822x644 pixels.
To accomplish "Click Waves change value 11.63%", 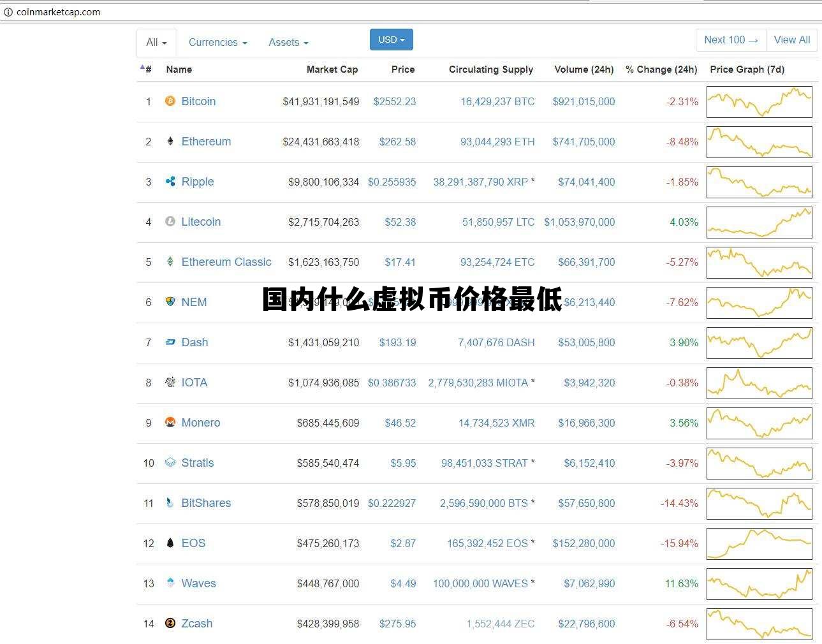I will (681, 583).
